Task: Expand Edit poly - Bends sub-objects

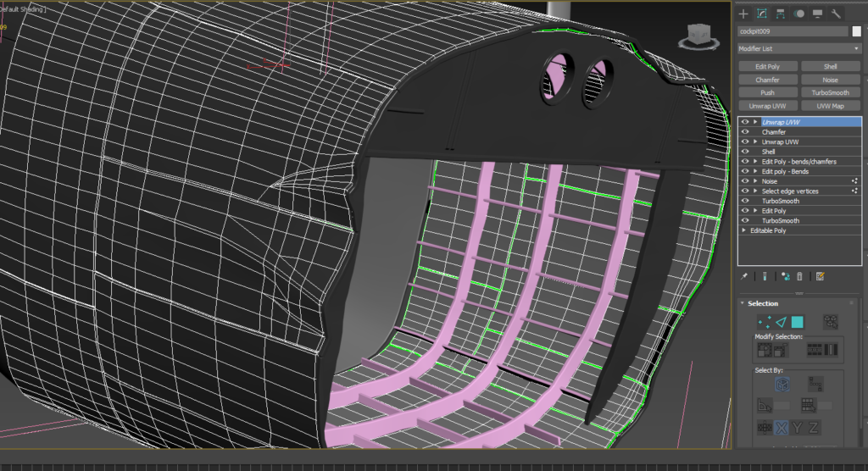Action: (x=755, y=172)
